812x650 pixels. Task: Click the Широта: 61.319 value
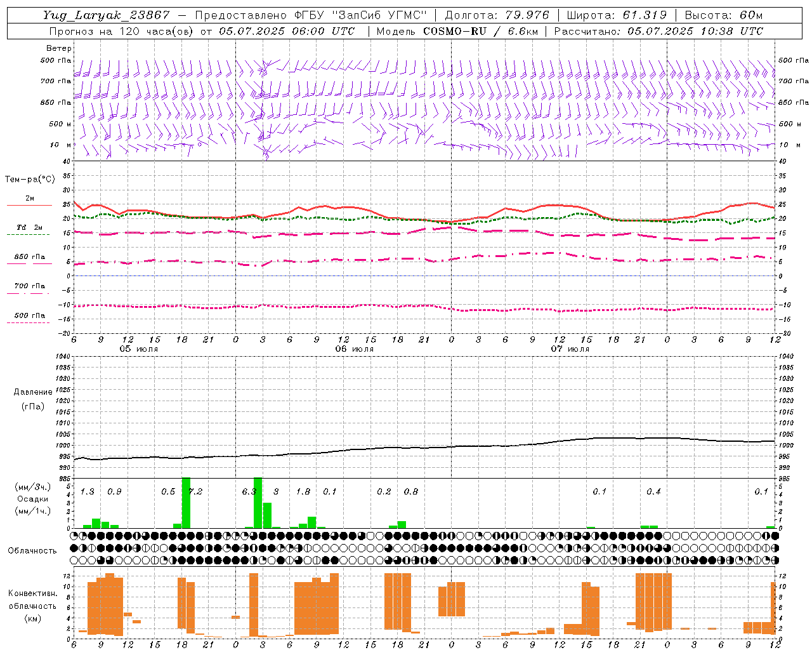617,15
